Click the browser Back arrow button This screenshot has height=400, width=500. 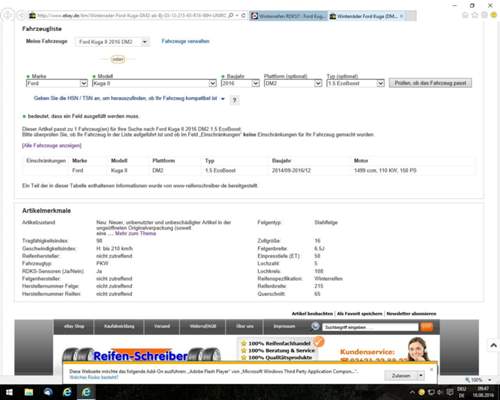tap(8, 15)
